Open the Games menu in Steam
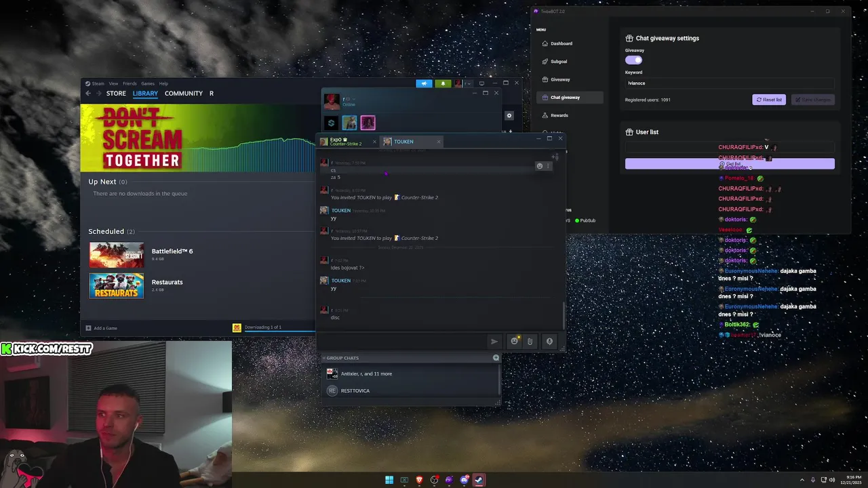The image size is (868, 488). point(147,83)
